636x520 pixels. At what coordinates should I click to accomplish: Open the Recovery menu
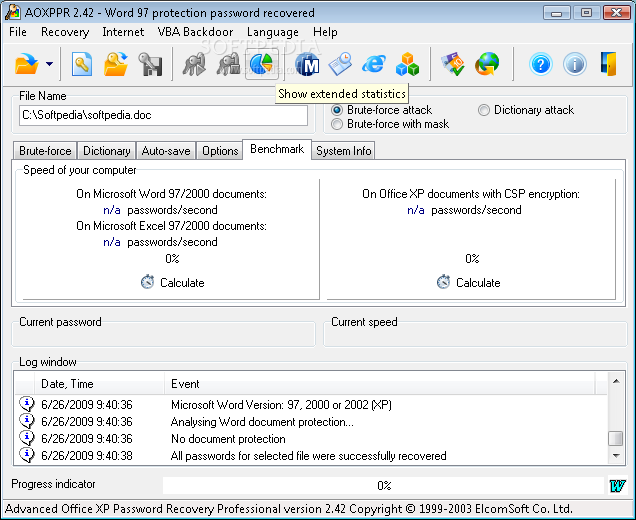click(65, 32)
